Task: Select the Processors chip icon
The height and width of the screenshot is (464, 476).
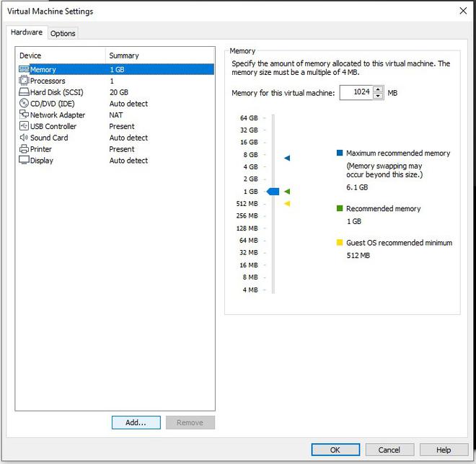Action: 24,81
